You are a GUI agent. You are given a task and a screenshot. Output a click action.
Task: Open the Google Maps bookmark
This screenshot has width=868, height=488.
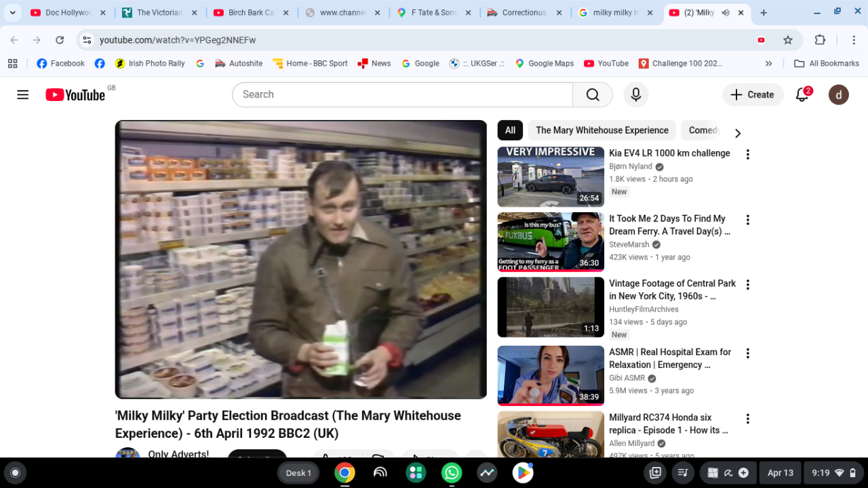(544, 63)
